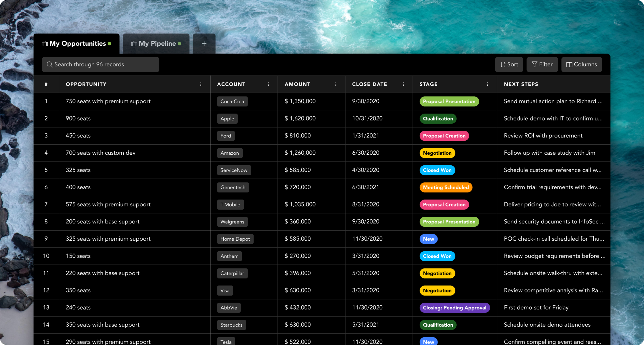644x345 pixels.
Task: Click the Genentech account chip
Action: coord(233,187)
